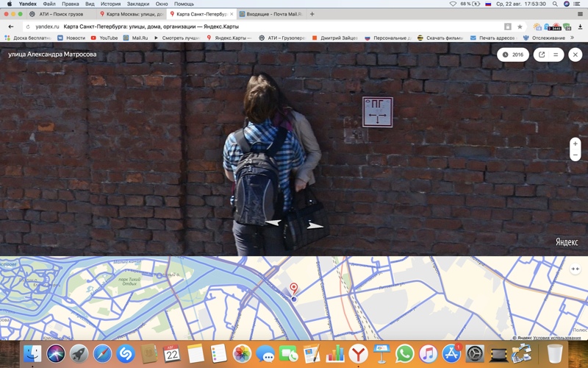Open the 2016 panorama date selector
588x368 pixels.
coord(513,54)
